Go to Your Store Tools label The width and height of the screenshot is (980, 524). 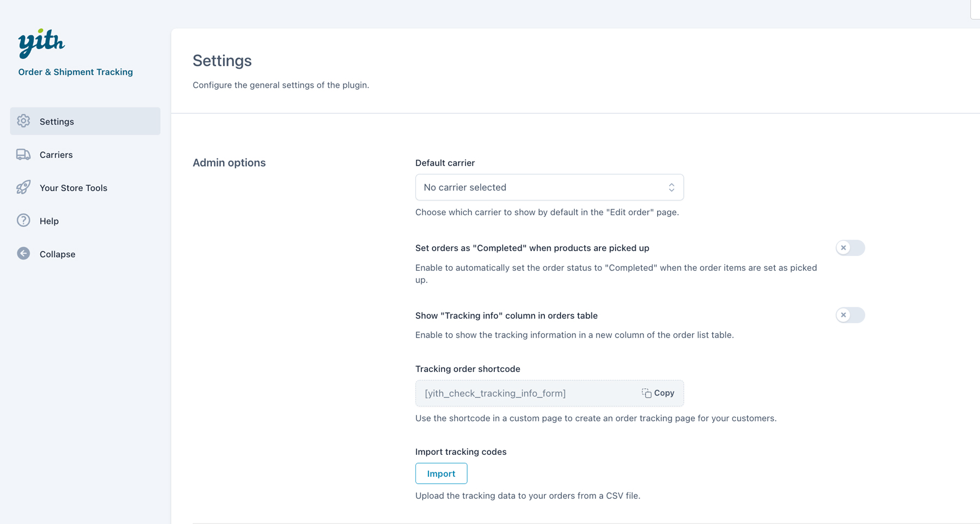click(x=73, y=188)
